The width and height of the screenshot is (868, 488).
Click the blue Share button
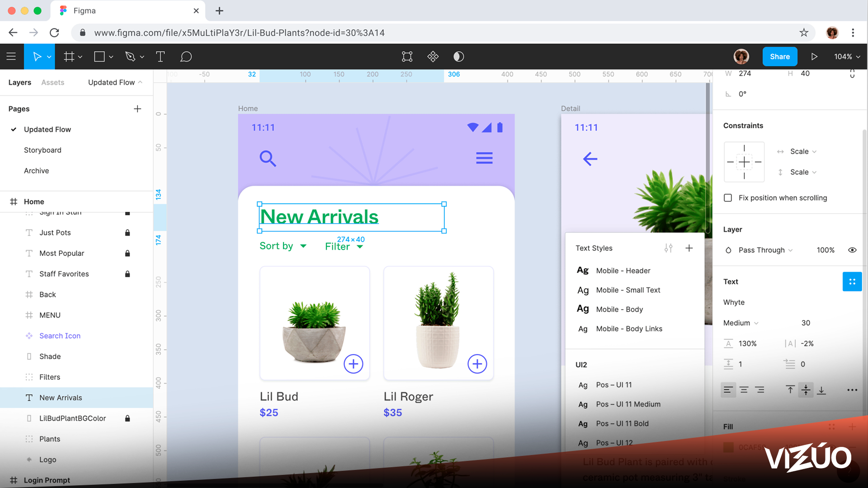pyautogui.click(x=779, y=56)
